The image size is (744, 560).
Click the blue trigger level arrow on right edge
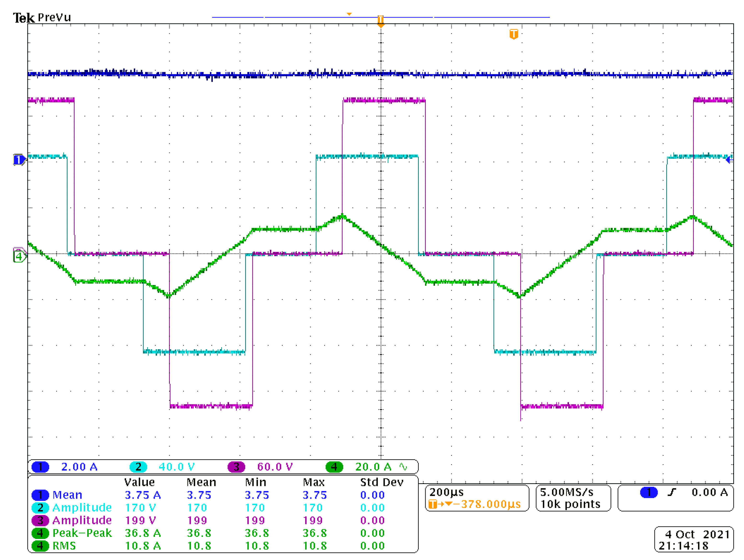tap(728, 160)
